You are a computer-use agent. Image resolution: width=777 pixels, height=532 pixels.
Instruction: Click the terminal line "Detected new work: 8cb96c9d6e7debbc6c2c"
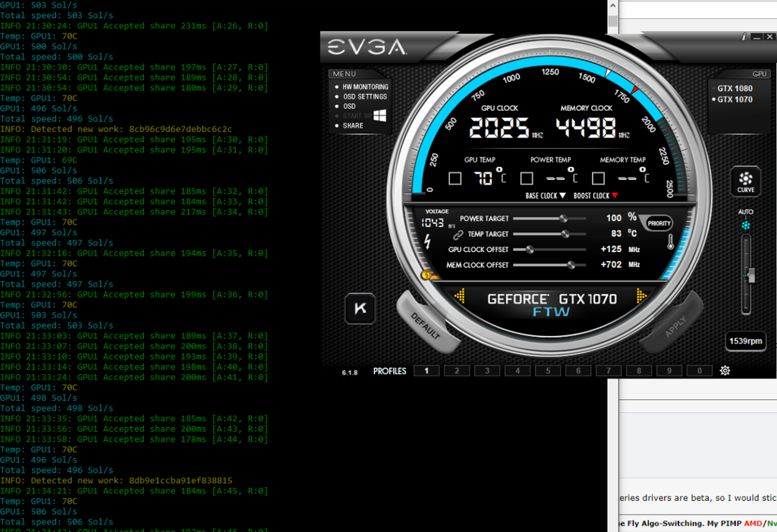116,130
